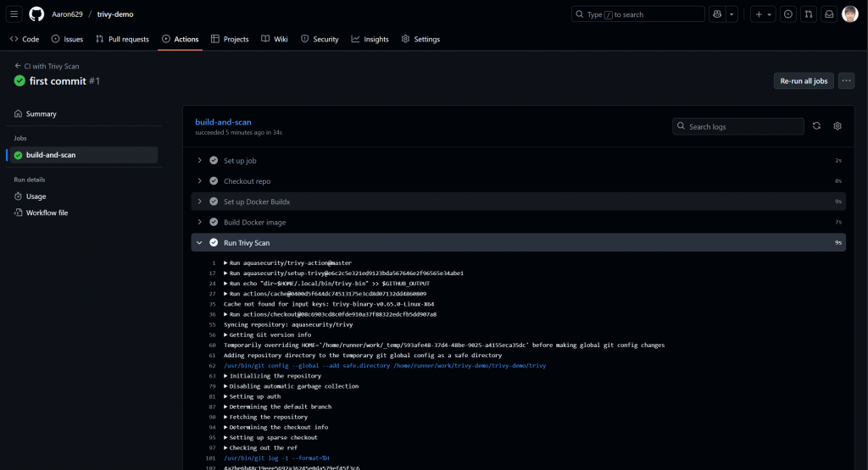Switch to the Issues tab
This screenshot has height=470, width=868.
[67, 39]
